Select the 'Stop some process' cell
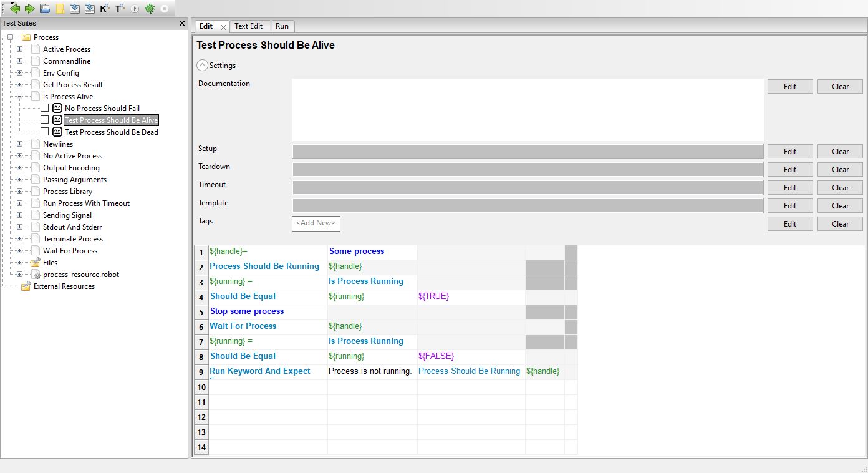 coord(268,311)
